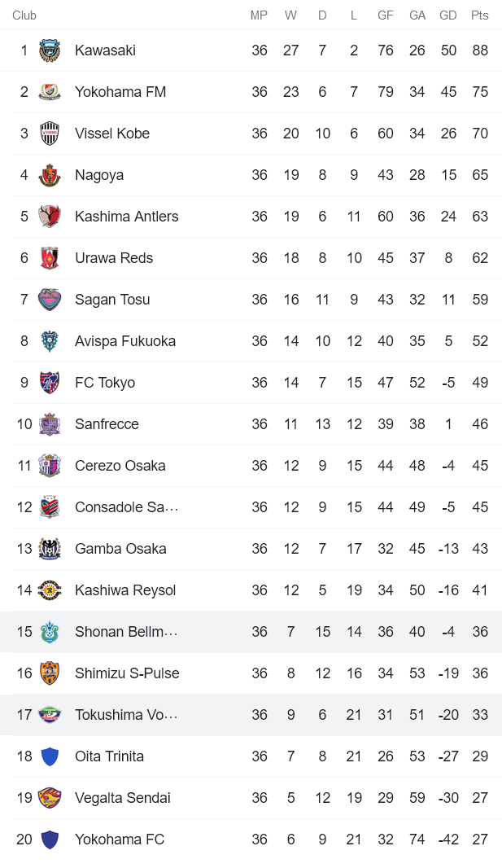Image resolution: width=502 pixels, height=868 pixels.
Task: Click the Shonan Bellmare team name
Action: tap(126, 631)
